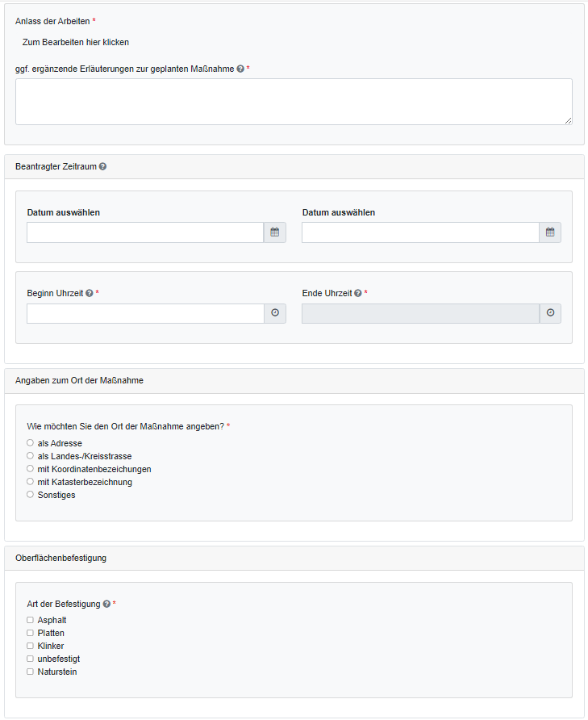Click into the Beginn Uhrzeit input

pyautogui.click(x=145, y=313)
